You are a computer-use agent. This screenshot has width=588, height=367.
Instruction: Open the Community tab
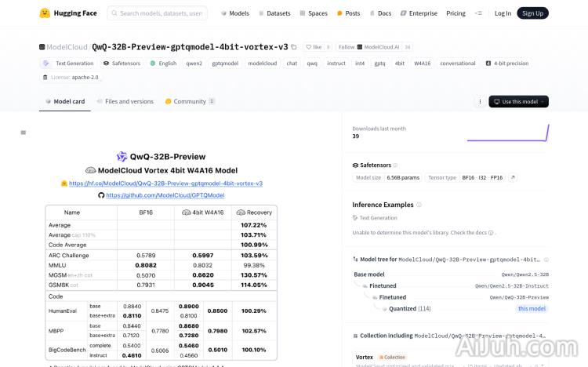(x=190, y=102)
